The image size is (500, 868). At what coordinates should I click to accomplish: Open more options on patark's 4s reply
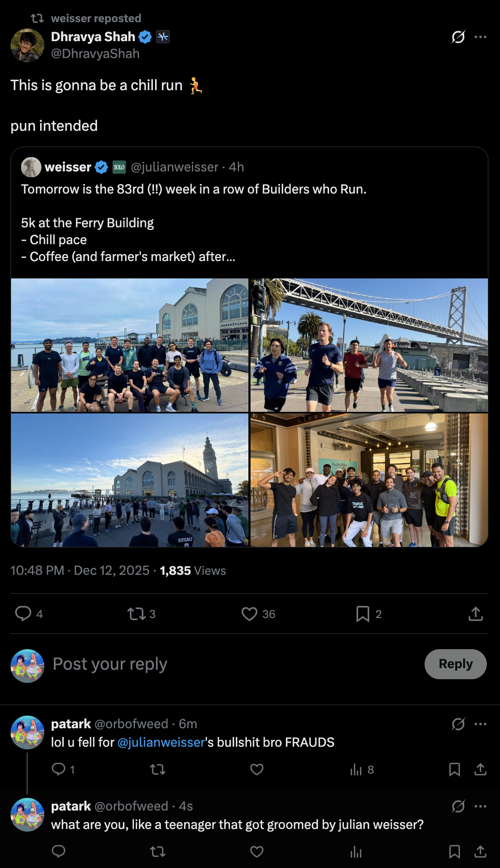pos(480,806)
